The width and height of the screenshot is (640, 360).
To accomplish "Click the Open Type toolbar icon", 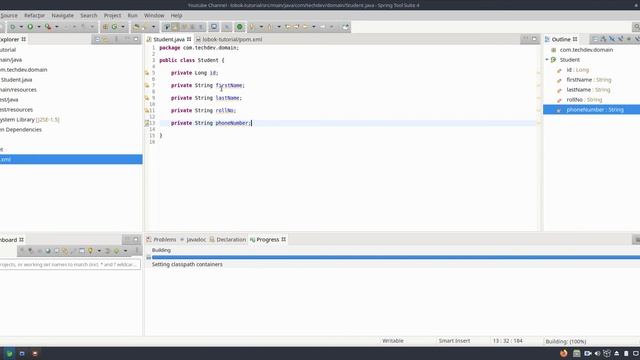I will pos(136,27).
